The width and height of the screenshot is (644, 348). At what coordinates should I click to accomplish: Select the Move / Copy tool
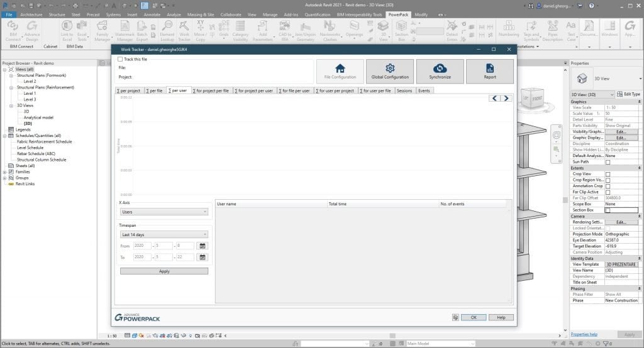pyautogui.click(x=201, y=31)
